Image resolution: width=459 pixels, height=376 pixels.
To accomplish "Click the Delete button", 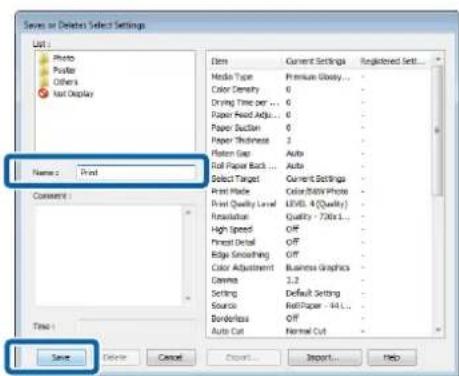I will coord(116,357).
